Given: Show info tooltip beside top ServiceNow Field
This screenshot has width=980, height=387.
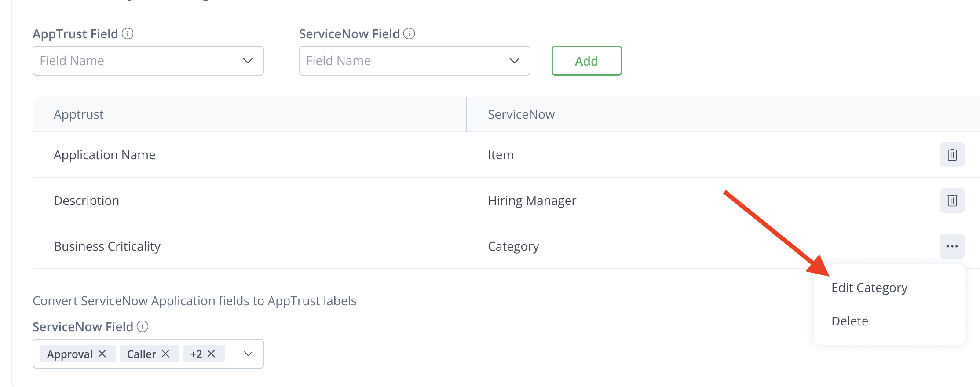Looking at the screenshot, I should pyautogui.click(x=409, y=33).
